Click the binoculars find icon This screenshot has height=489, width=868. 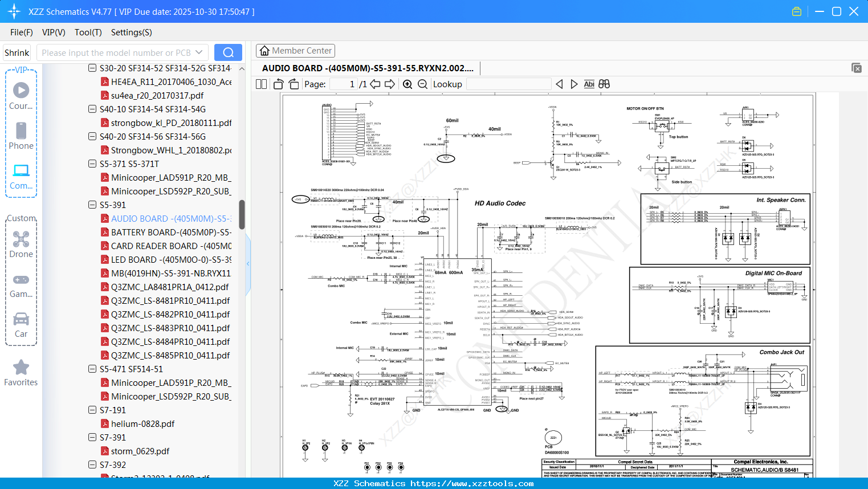[x=604, y=84]
